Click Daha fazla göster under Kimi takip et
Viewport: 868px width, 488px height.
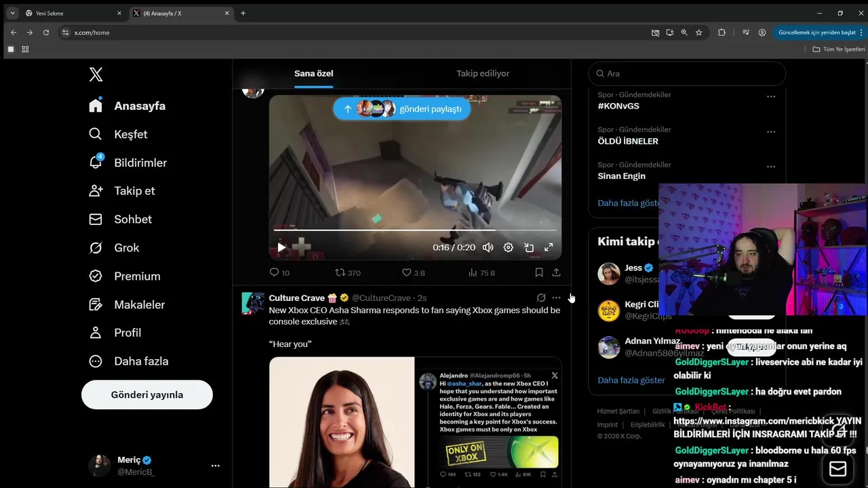point(631,380)
